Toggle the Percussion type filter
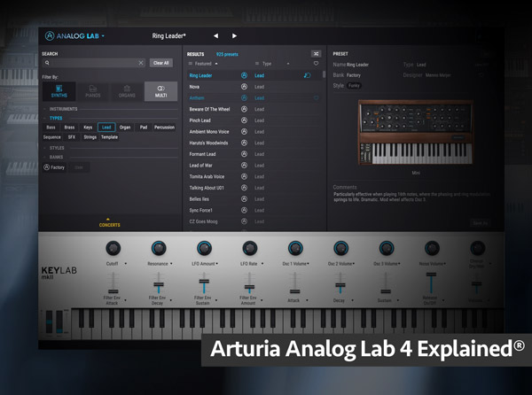 pyautogui.click(x=164, y=128)
